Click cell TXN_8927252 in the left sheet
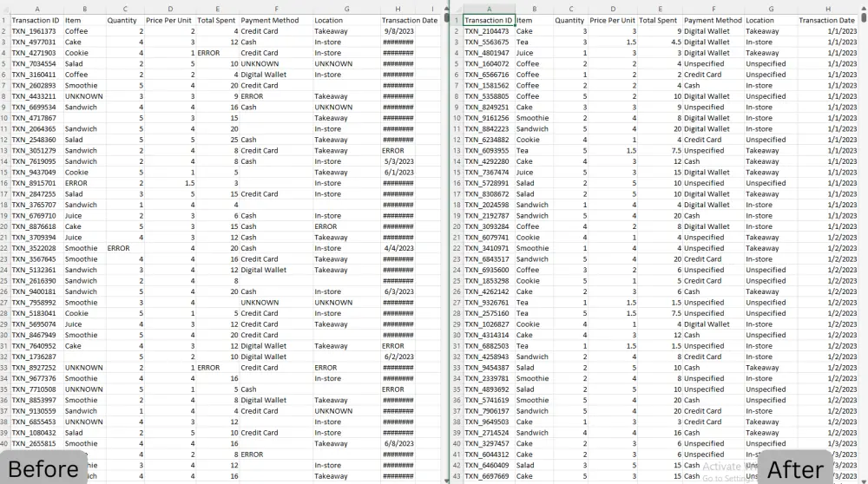The width and height of the screenshot is (868, 484). [36, 368]
